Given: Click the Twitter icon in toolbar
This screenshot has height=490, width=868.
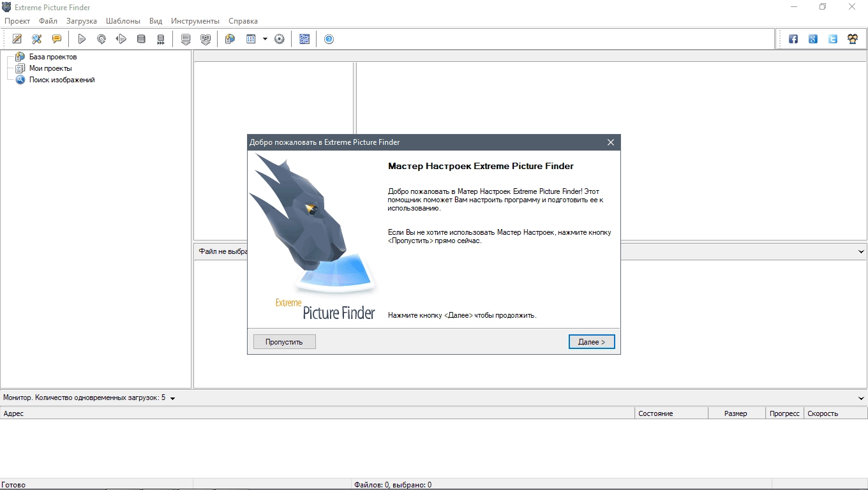Looking at the screenshot, I should click(833, 39).
